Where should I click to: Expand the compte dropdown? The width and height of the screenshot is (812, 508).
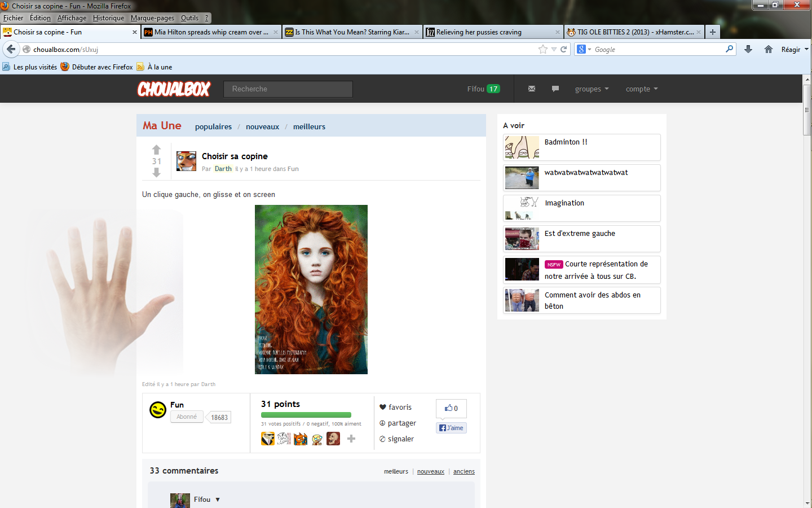point(641,89)
